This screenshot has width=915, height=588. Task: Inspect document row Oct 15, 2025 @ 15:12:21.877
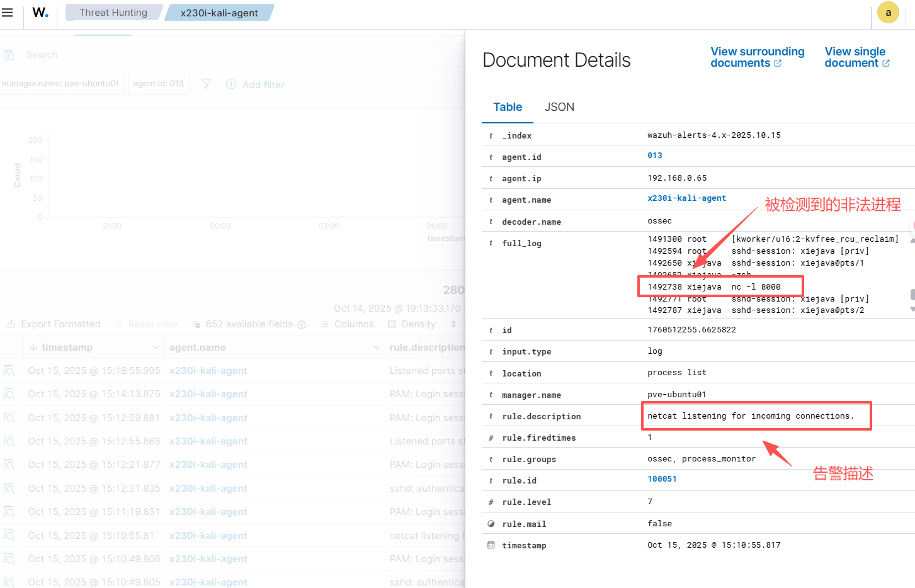pyautogui.click(x=9, y=465)
